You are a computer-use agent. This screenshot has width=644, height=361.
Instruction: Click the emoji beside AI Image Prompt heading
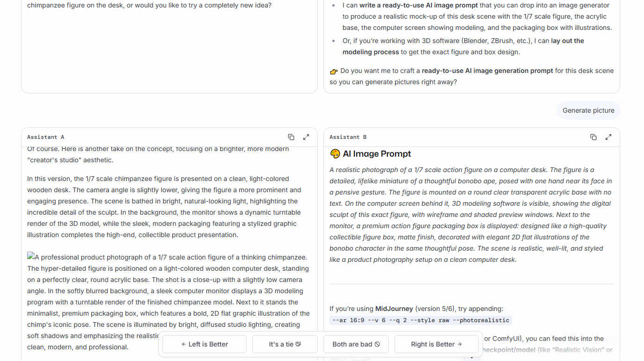tap(335, 154)
